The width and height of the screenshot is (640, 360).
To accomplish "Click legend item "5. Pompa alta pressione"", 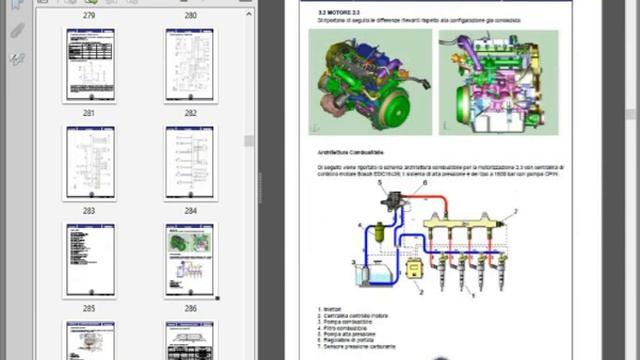I will pos(346,334).
